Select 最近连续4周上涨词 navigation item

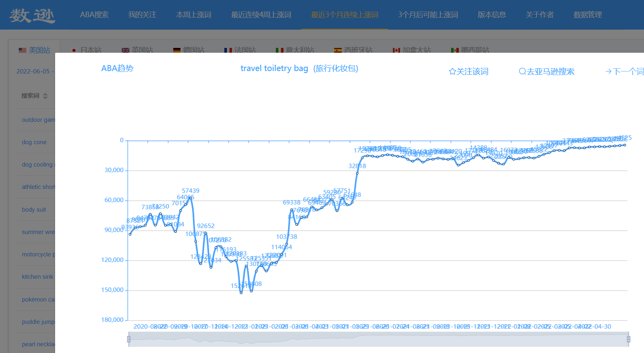coord(261,15)
